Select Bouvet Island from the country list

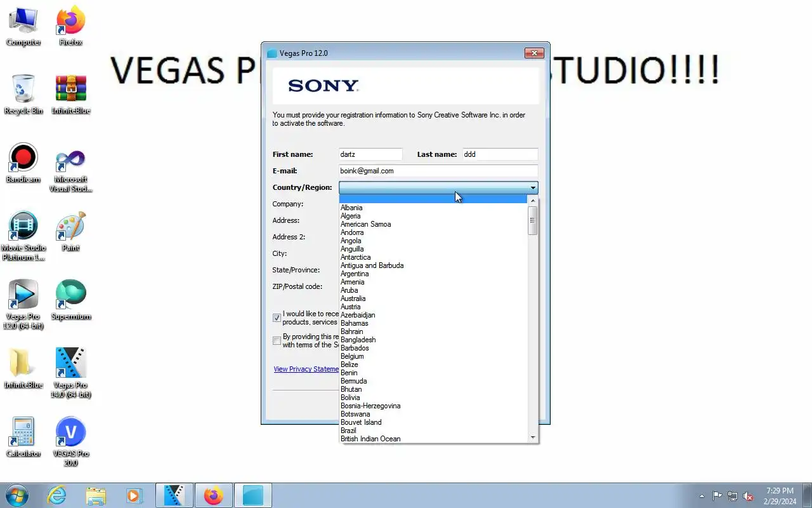point(433,422)
